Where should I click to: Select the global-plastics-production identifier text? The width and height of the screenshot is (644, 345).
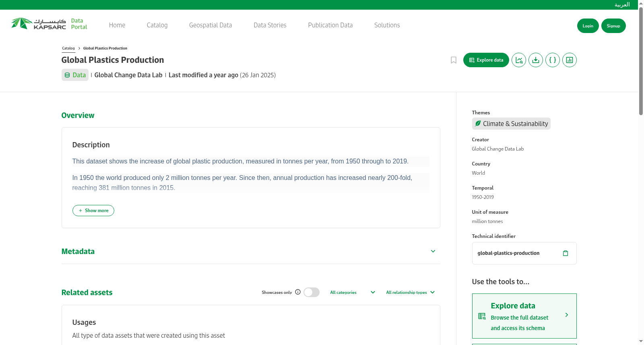[508, 253]
